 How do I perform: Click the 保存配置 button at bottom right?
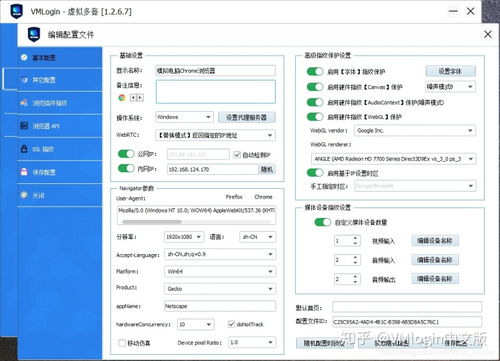click(456, 343)
